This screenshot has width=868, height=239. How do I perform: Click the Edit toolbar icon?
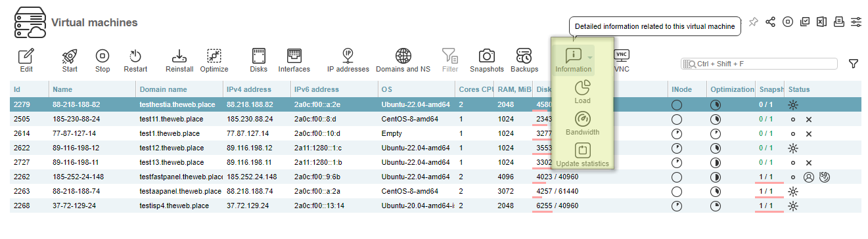(x=26, y=60)
